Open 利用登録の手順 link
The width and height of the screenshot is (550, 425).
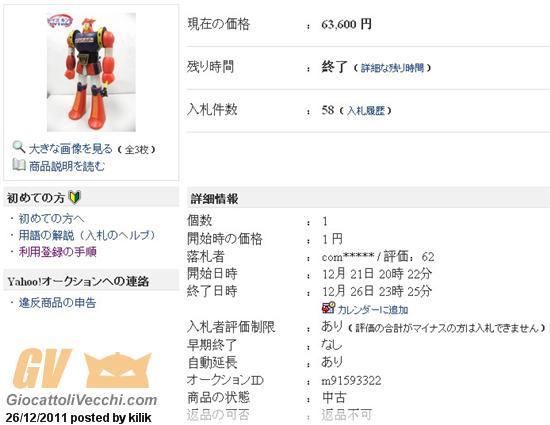click(x=58, y=252)
